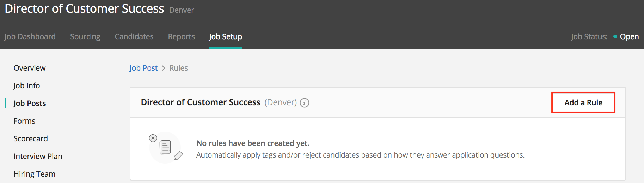Open Hiring Team in the sidebar
The image size is (644, 183).
click(35, 174)
